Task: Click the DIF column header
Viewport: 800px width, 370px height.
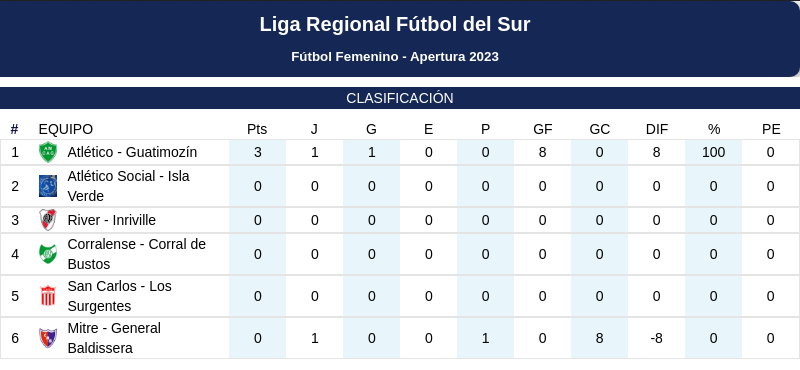Action: [x=657, y=130]
